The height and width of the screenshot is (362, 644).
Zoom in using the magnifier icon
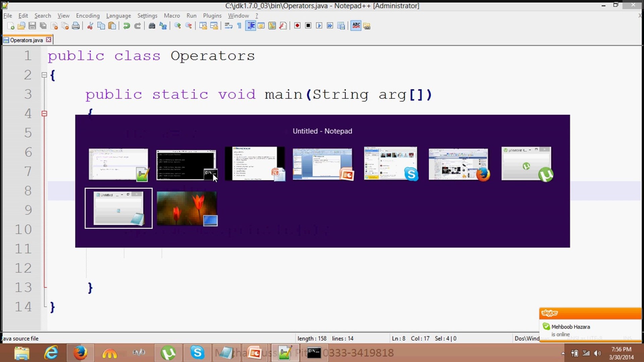pyautogui.click(x=177, y=26)
